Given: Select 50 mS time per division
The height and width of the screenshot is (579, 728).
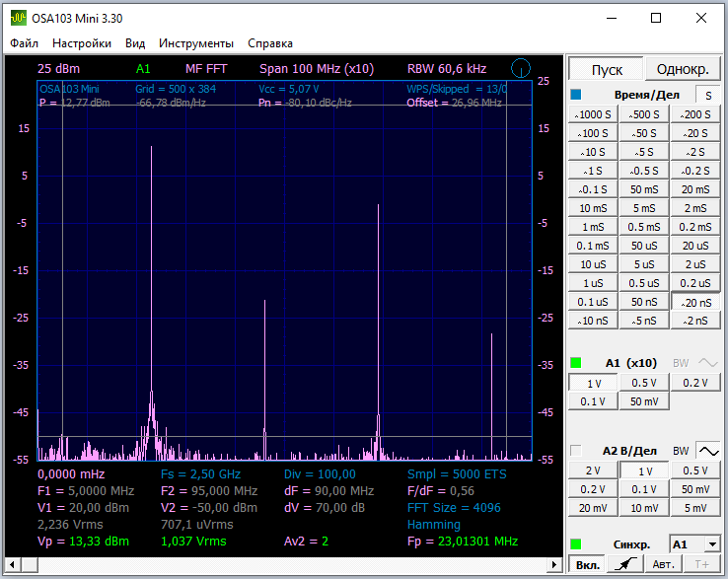Looking at the screenshot, I should 644,189.
